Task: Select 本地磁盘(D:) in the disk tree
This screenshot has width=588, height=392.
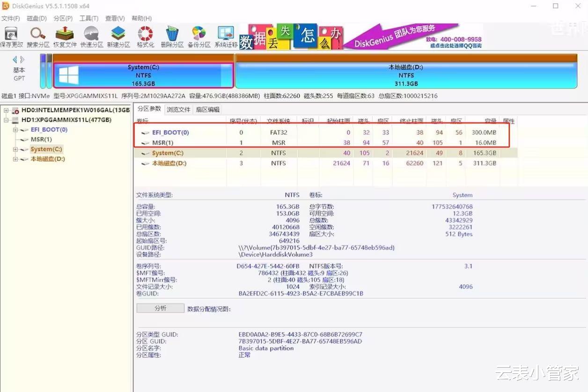Action: (x=48, y=159)
